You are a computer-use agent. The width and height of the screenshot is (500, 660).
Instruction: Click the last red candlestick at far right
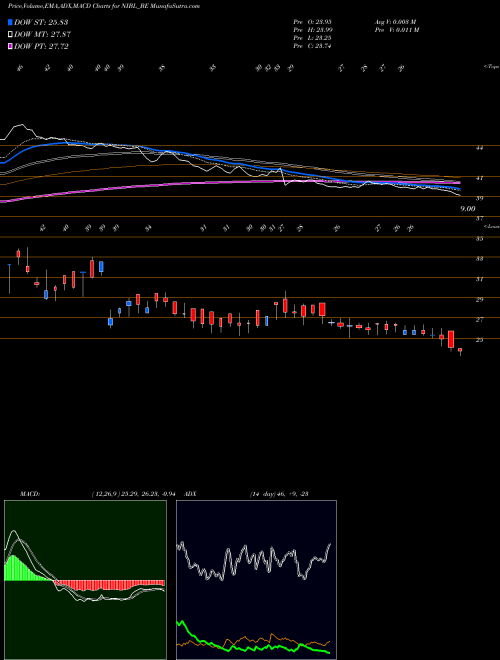click(460, 350)
